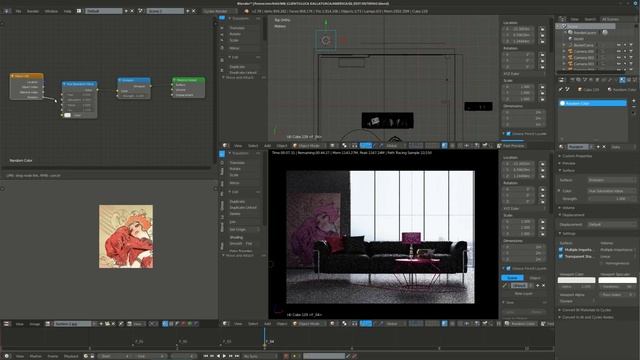Click Cube.229 object icon in the properties breadcrumb
The image size is (640, 360).
click(x=580, y=89)
